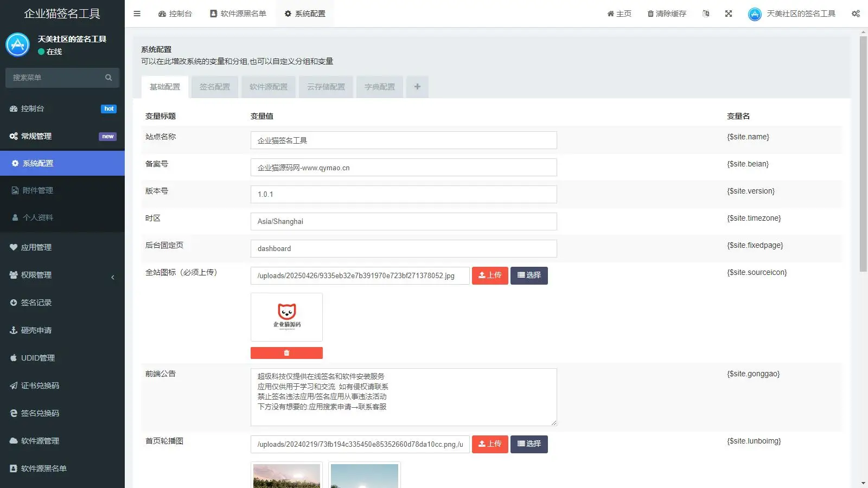Image resolution: width=868 pixels, height=488 pixels.
Task: Open the 云存储配置 tab
Action: click(325, 87)
